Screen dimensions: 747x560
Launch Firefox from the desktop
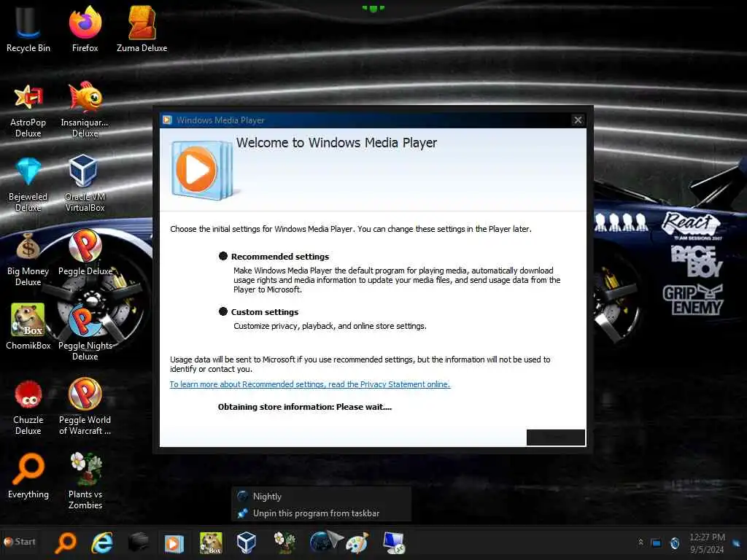pos(85,30)
